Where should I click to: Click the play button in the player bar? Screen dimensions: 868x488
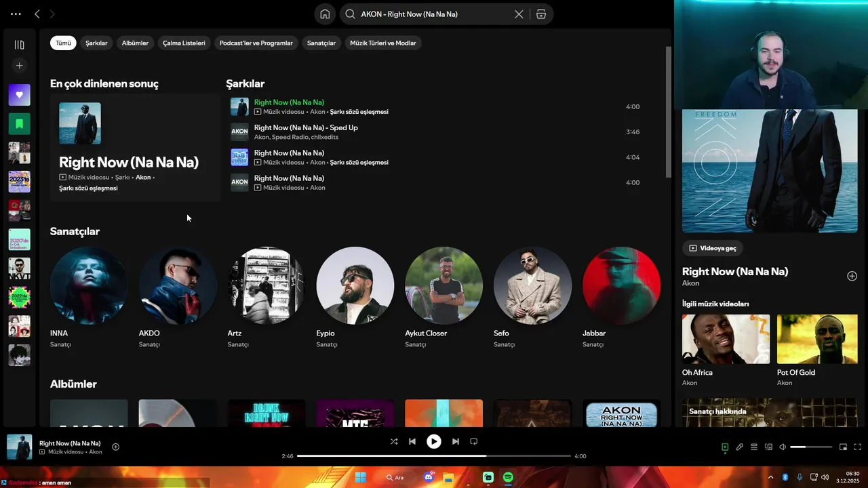click(x=433, y=441)
